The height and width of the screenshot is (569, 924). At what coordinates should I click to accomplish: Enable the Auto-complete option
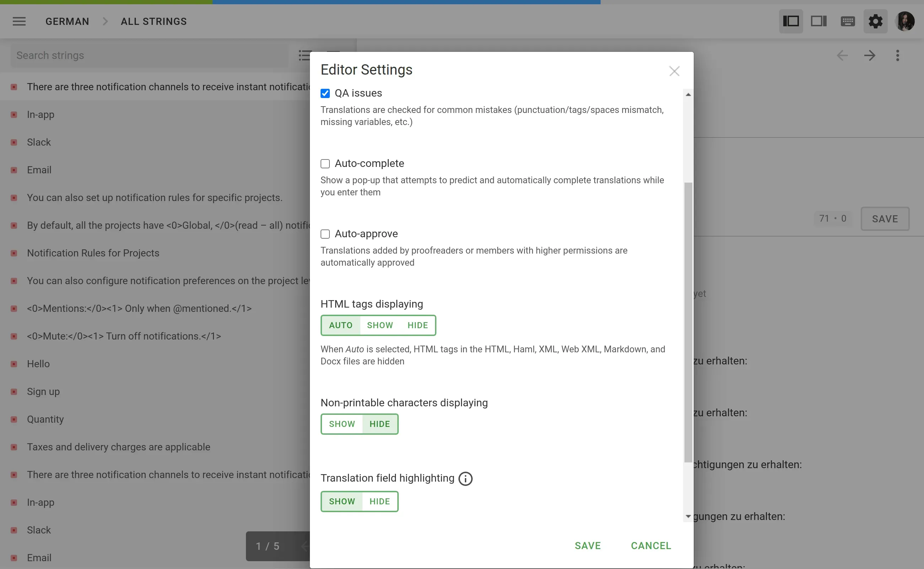coord(325,163)
